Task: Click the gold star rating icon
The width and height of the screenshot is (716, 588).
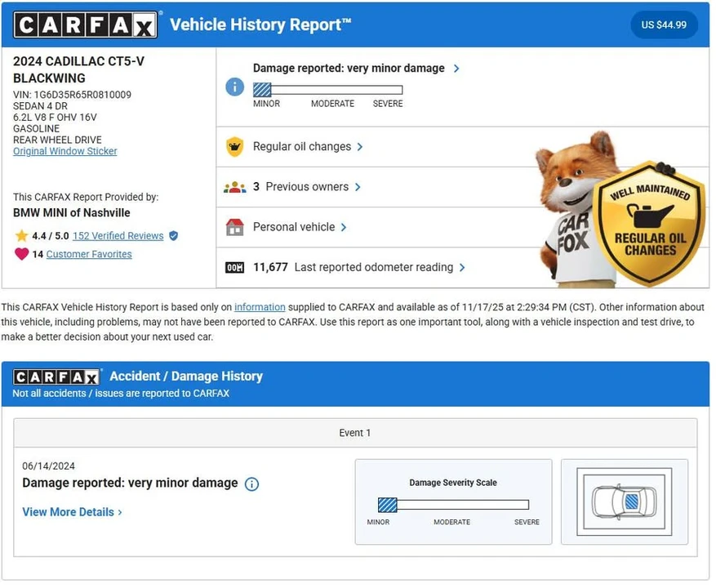Action: click(21, 237)
